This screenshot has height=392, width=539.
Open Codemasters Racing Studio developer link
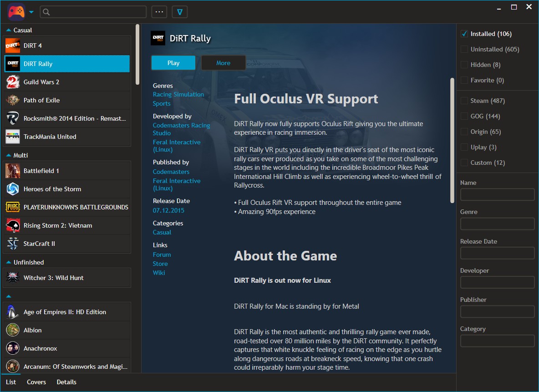[x=182, y=129]
